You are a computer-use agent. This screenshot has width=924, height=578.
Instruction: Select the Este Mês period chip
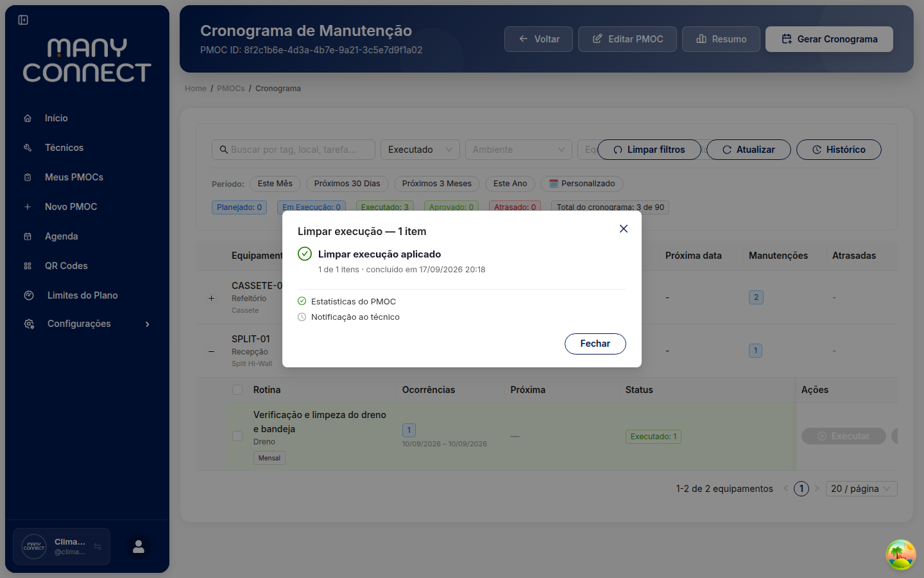275,184
